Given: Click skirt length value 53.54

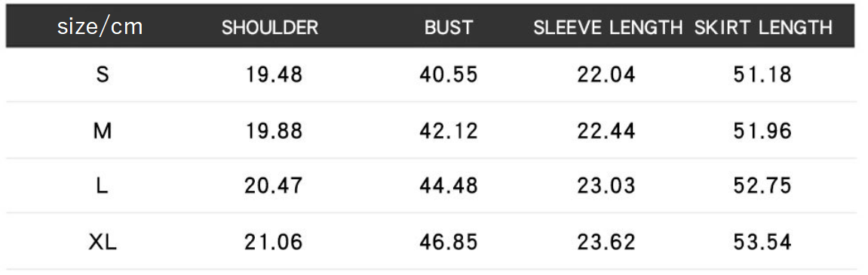Looking at the screenshot, I should point(763,243).
